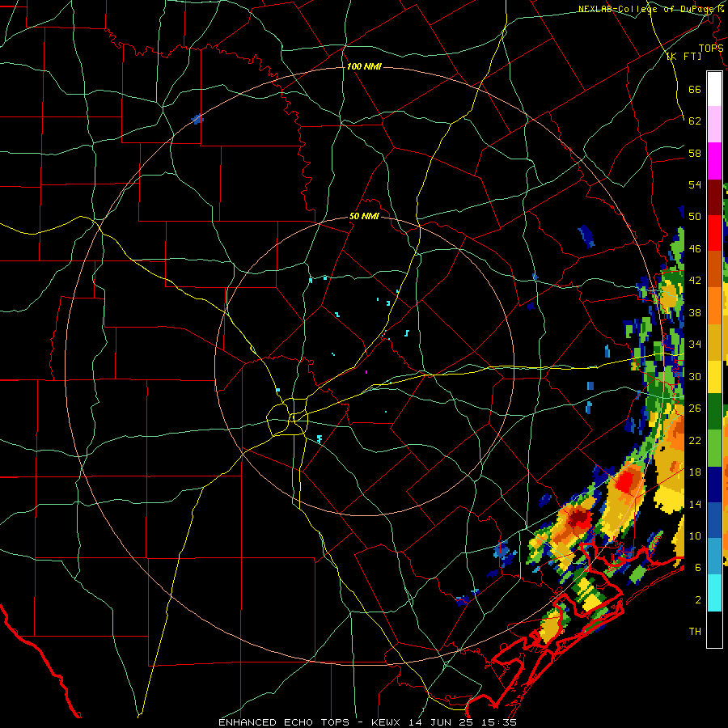The image size is (728, 728).
Task: Click the '30' legend value
Action: click(695, 376)
